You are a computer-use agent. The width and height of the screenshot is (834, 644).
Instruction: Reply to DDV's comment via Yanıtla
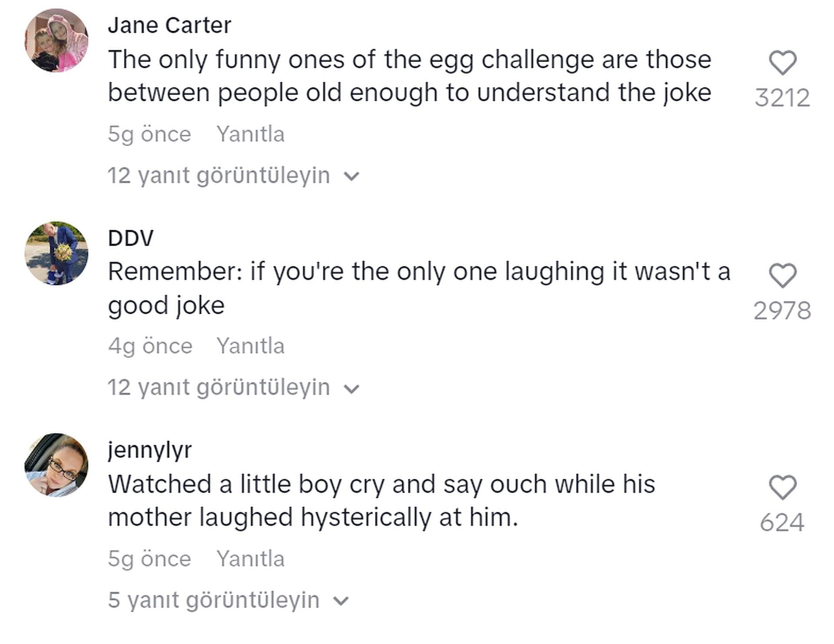251,346
